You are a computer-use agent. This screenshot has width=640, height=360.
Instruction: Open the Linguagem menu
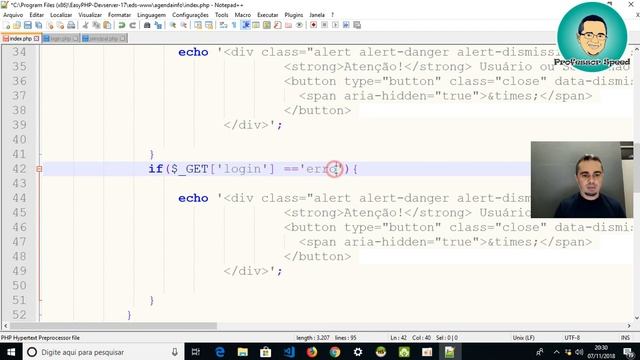[x=151, y=15]
